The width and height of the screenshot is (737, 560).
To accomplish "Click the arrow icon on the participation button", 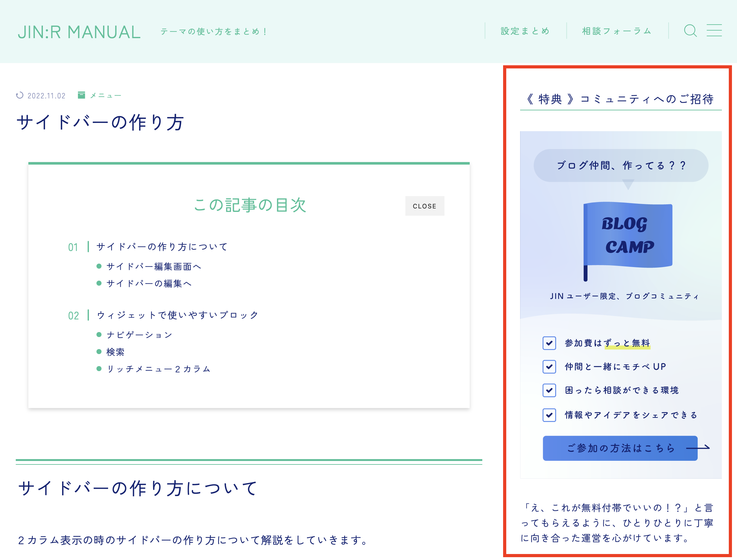I will pos(699,448).
